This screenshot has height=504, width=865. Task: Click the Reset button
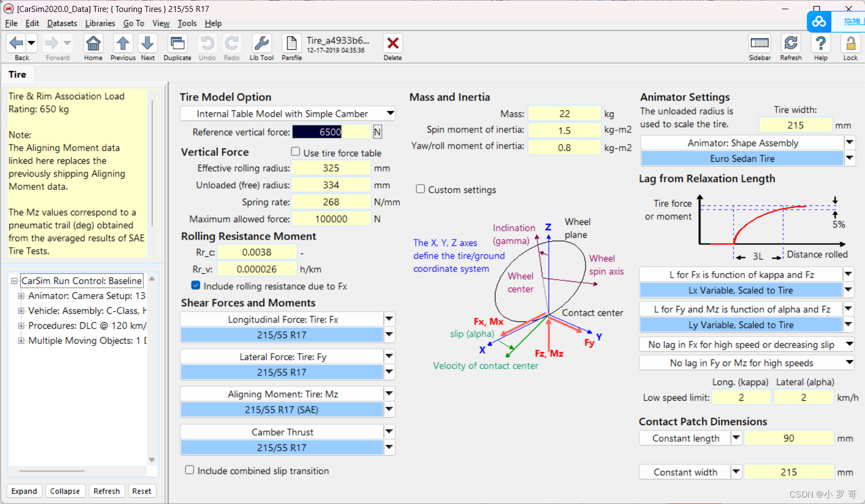(x=142, y=491)
